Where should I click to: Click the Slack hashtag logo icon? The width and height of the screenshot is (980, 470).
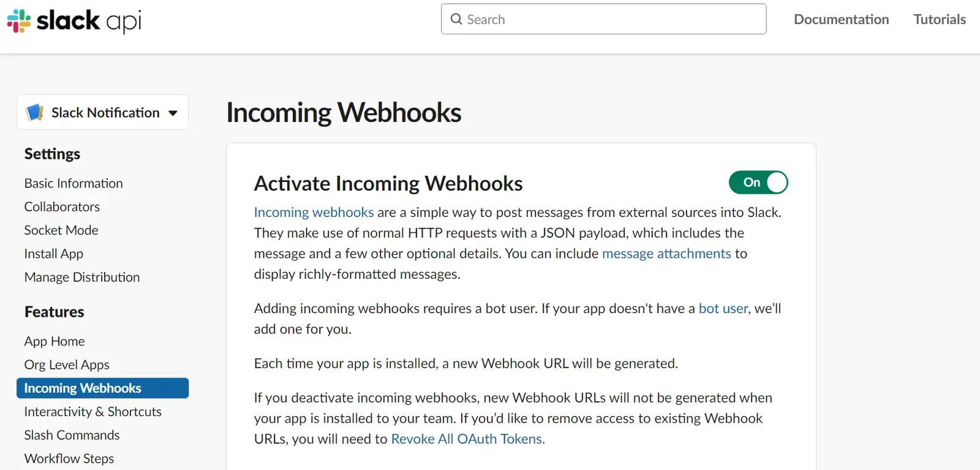pyautogui.click(x=18, y=21)
